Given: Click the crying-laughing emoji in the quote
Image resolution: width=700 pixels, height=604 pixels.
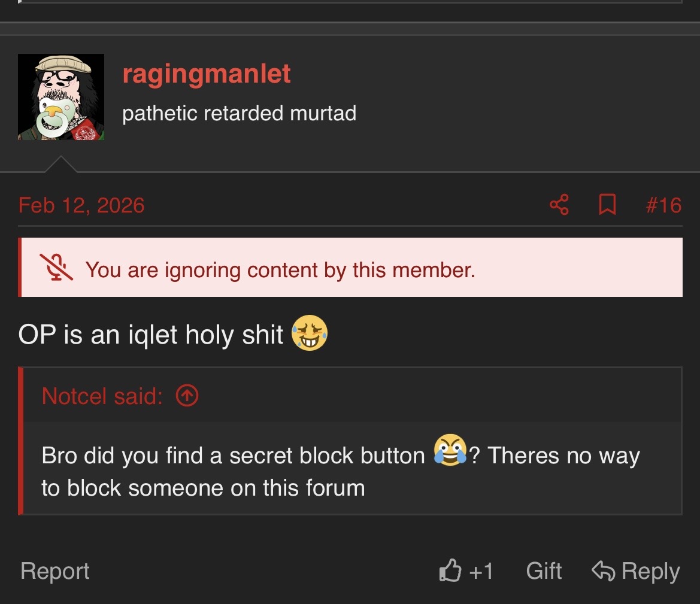Looking at the screenshot, I should (450, 450).
